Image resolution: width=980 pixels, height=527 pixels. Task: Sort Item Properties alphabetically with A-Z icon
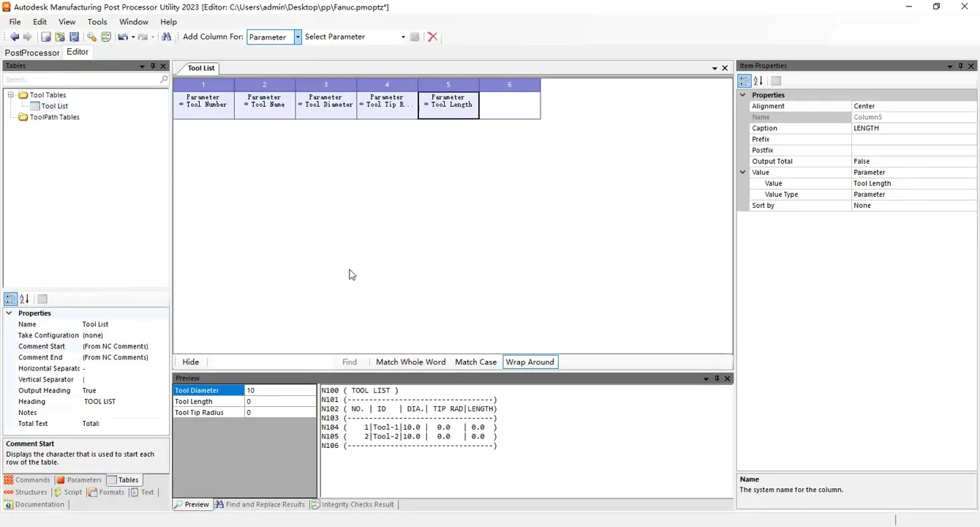pyautogui.click(x=758, y=81)
